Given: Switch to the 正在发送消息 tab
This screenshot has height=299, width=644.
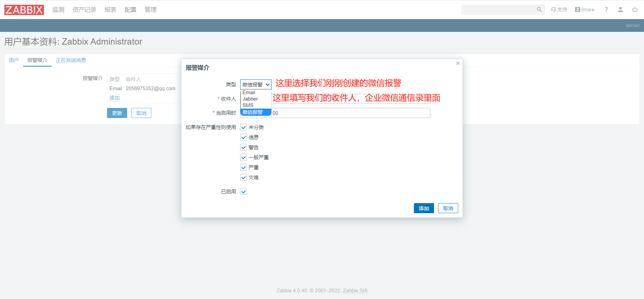Looking at the screenshot, I should pos(71,60).
